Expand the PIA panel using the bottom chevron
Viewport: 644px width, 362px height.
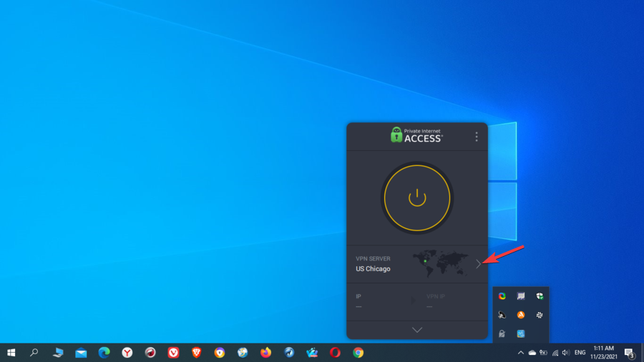(417, 330)
